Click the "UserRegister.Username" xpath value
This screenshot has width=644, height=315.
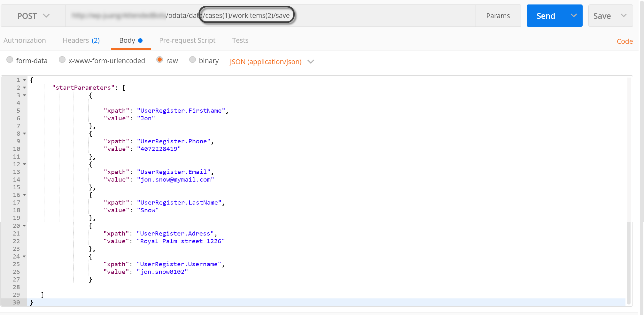pos(179,264)
